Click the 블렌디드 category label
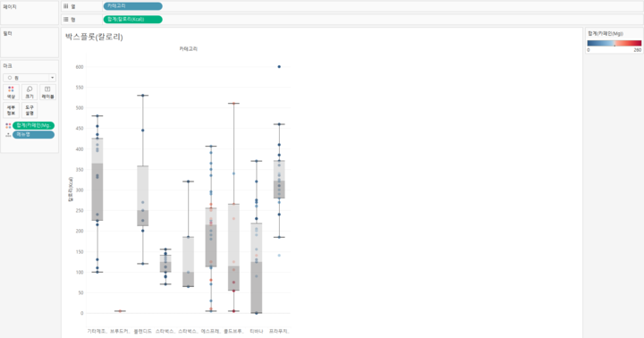This screenshot has height=338, width=644. 143,331
